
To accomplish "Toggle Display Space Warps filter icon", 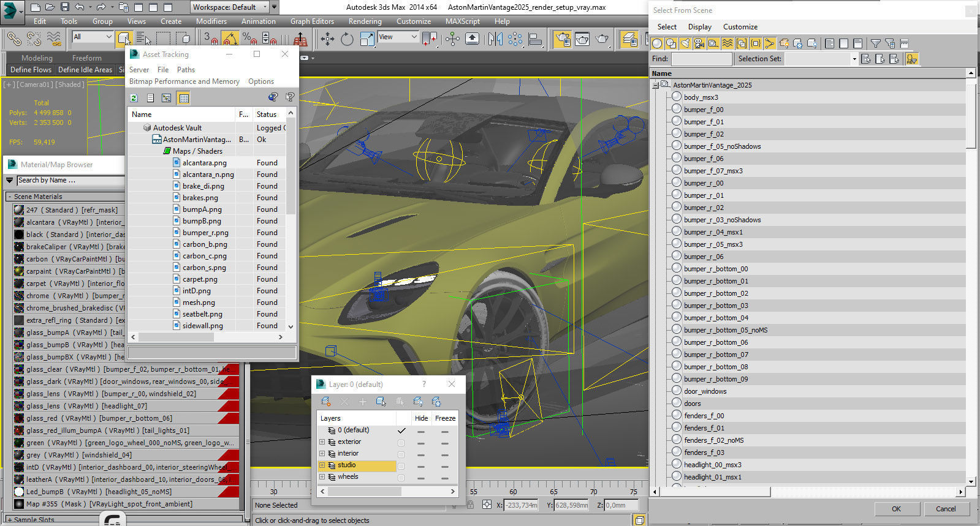I will click(727, 43).
